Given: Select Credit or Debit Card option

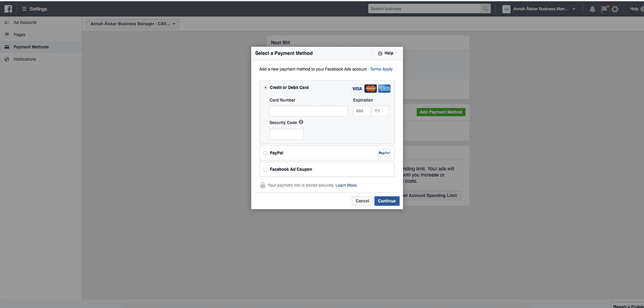Looking at the screenshot, I should tap(265, 88).
